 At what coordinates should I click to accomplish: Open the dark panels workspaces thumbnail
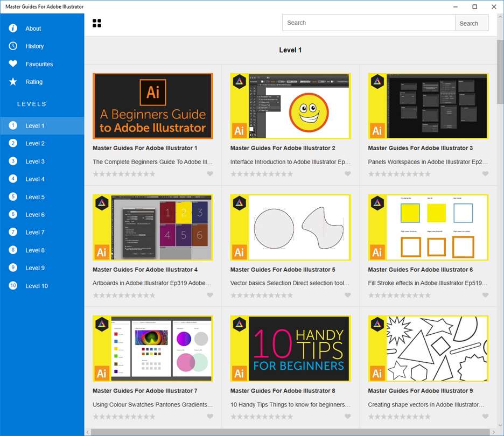pyautogui.click(x=428, y=106)
